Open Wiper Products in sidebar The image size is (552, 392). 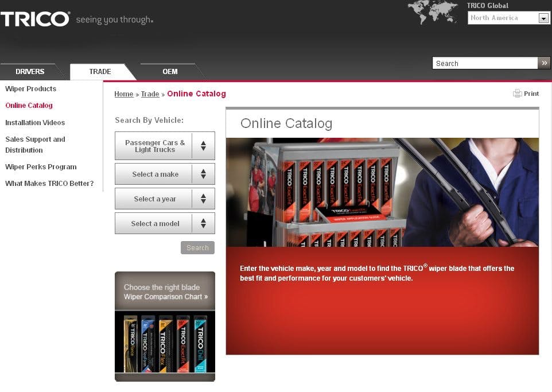click(30, 89)
